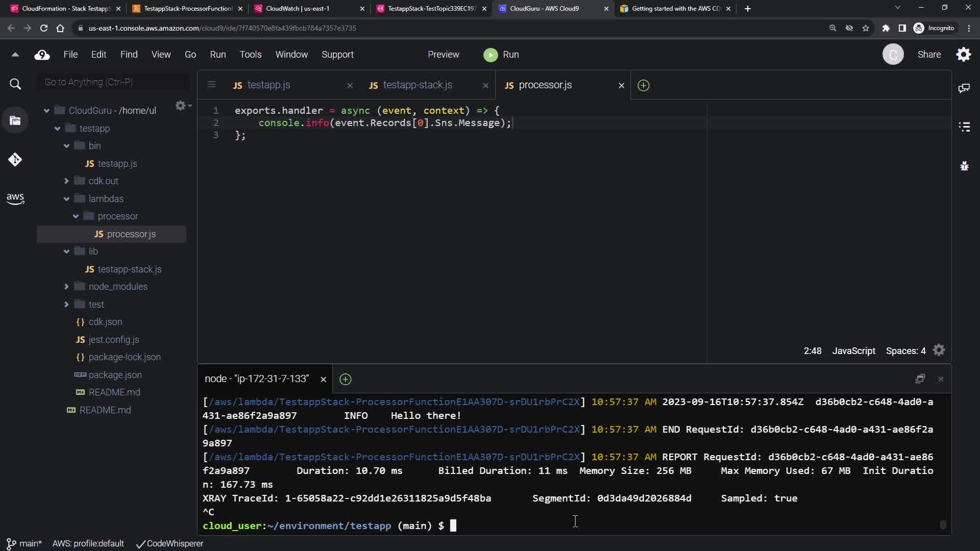
Task: Open the Collaborate chat icon
Action: click(x=964, y=88)
